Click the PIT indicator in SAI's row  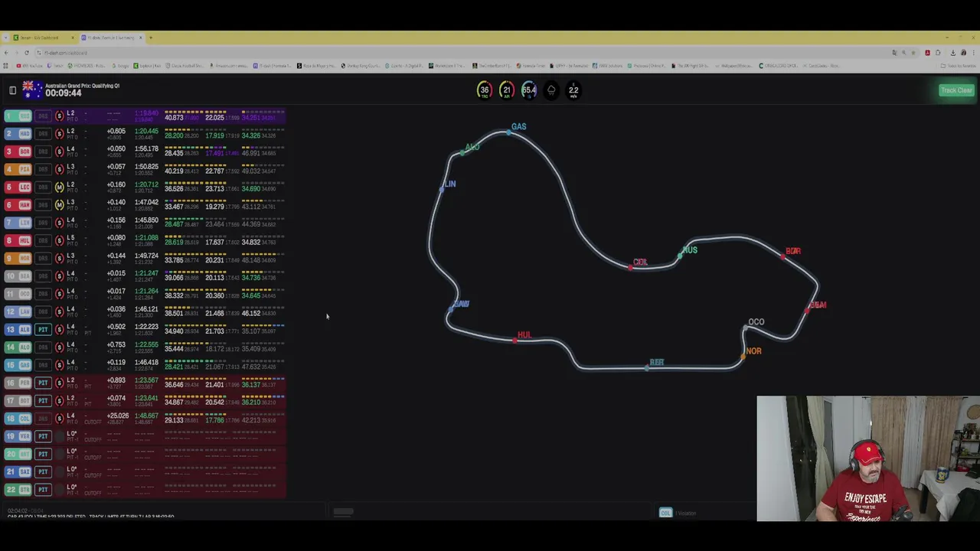point(43,472)
